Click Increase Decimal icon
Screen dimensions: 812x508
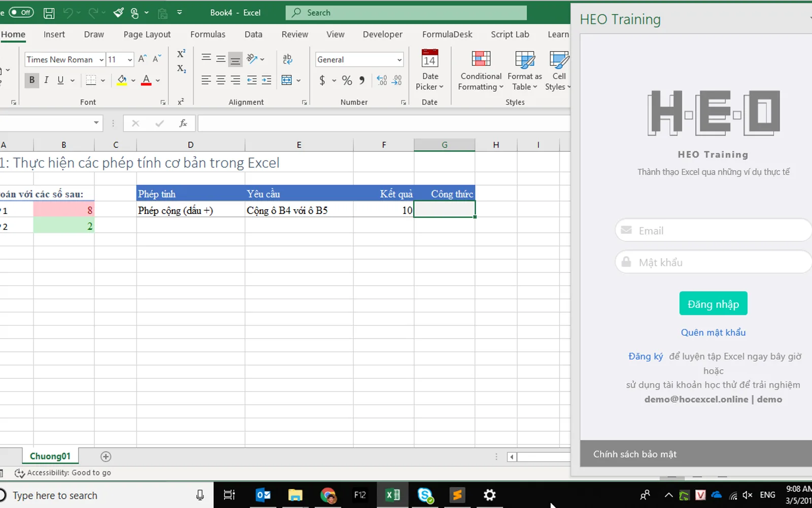pos(382,80)
